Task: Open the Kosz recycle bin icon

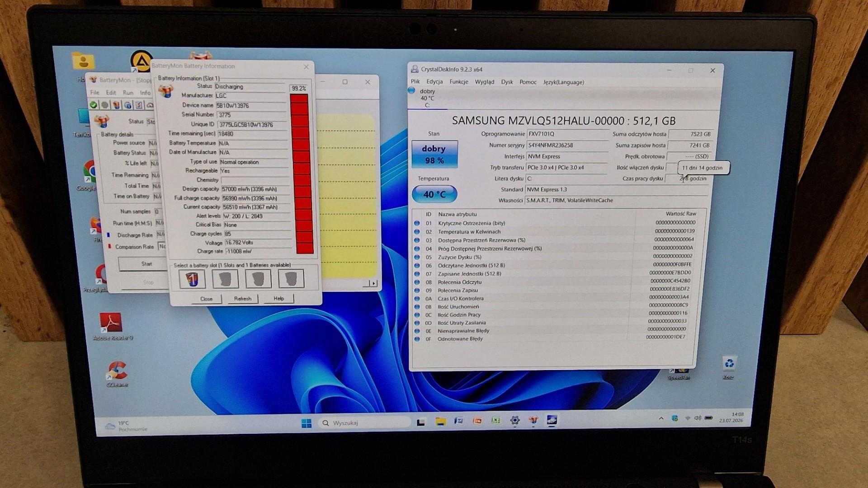Action: coord(729,367)
